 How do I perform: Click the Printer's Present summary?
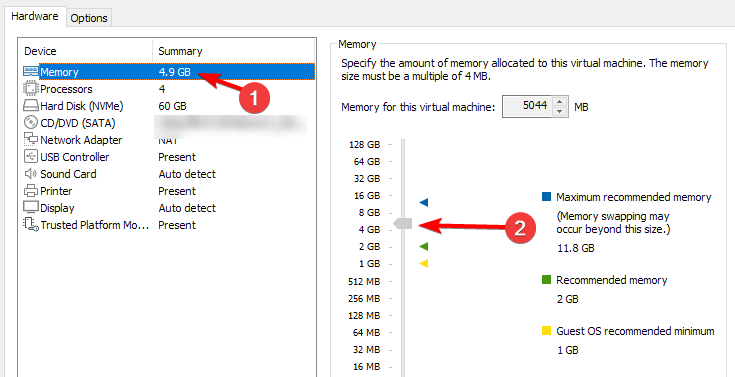177,191
